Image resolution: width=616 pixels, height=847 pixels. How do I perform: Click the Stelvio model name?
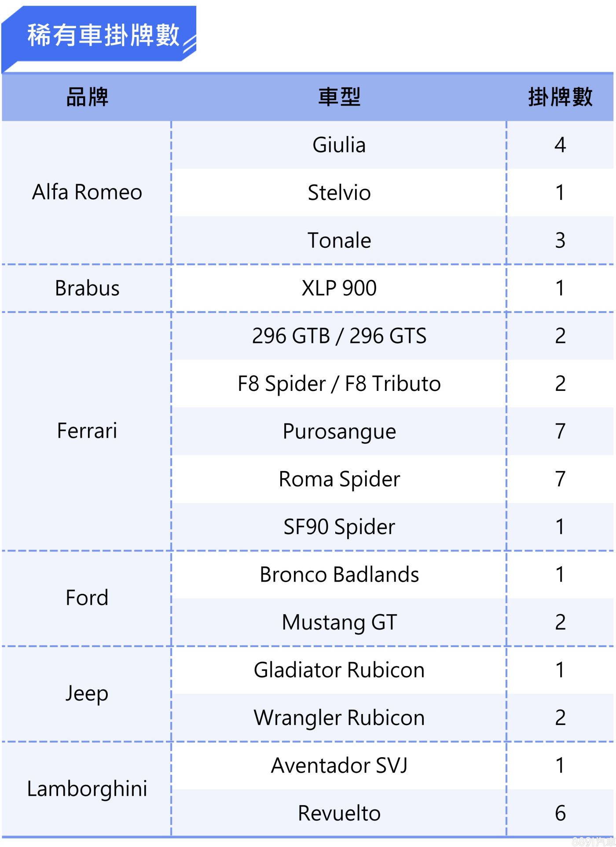339,193
